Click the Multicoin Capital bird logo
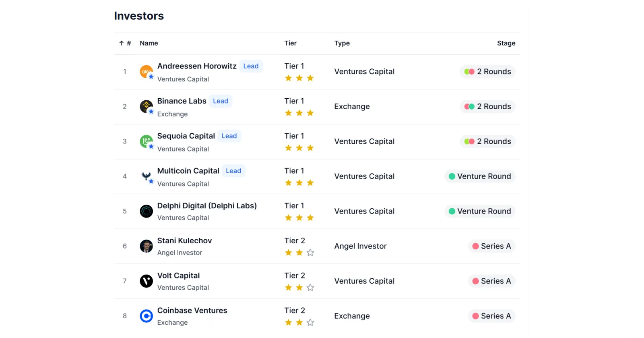 (146, 176)
